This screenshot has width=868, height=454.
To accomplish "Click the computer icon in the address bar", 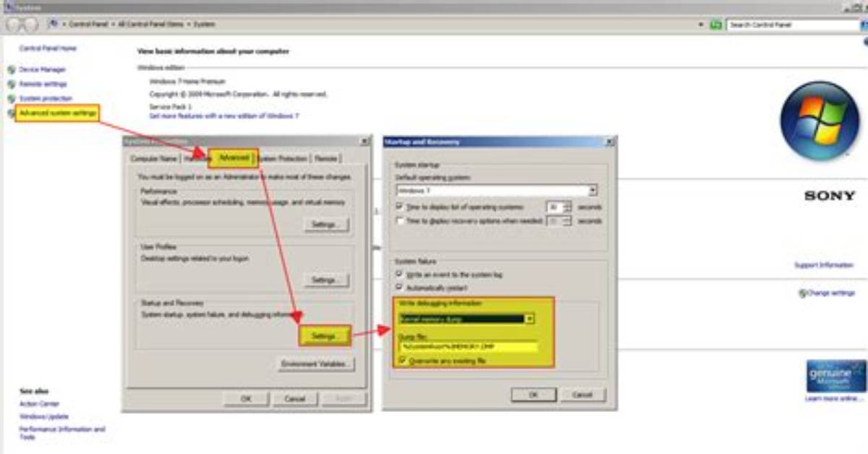I will click(x=54, y=24).
